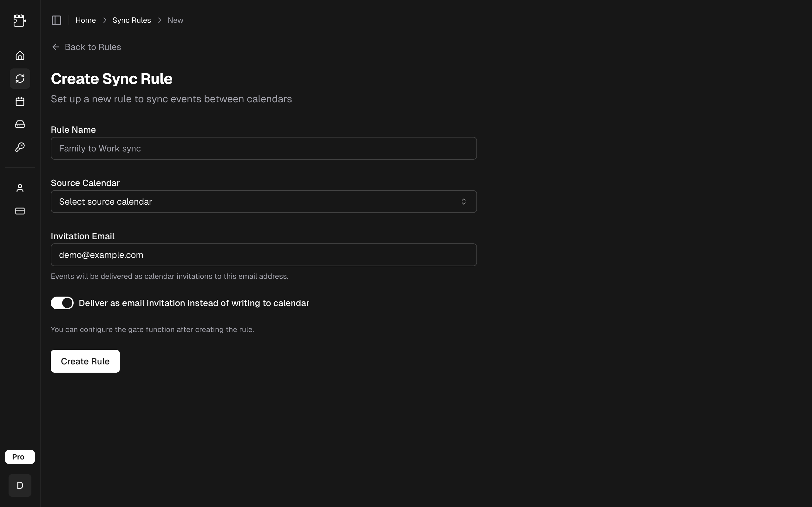
Task: Open the Home sidebar icon
Action: (19, 55)
